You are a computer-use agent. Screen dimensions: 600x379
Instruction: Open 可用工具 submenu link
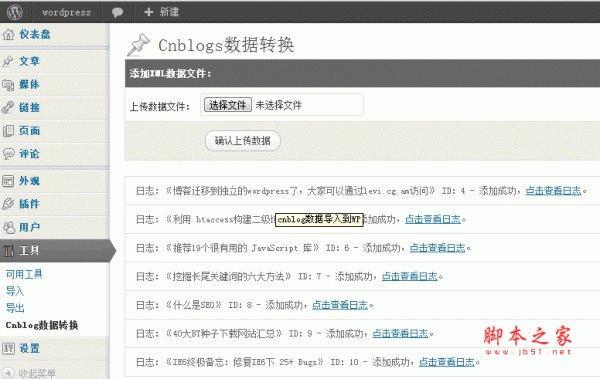24,274
